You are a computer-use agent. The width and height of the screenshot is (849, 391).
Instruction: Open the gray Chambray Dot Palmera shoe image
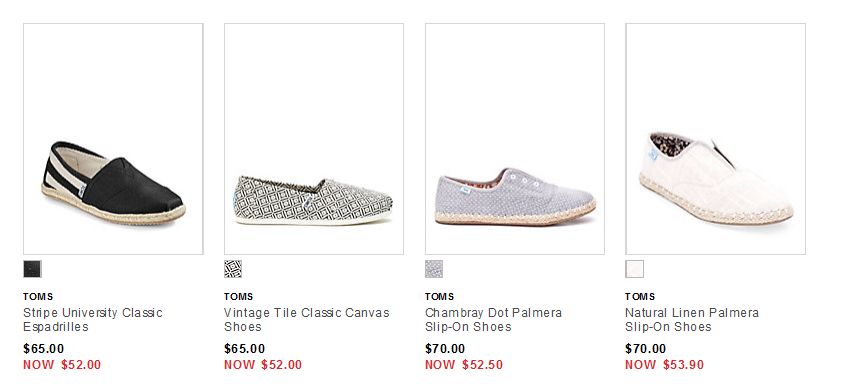pyautogui.click(x=515, y=139)
